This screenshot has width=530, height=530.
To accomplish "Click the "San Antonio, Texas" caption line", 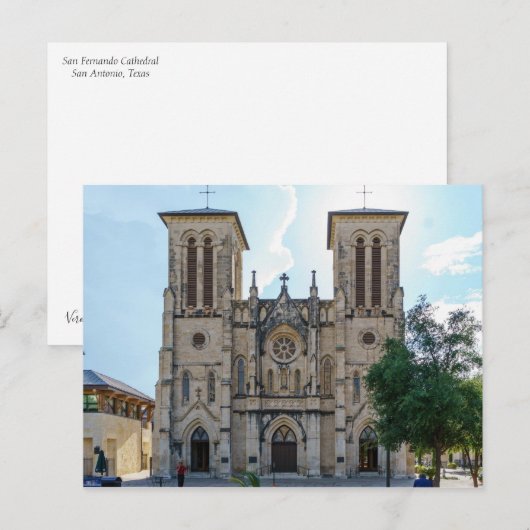I will tap(111, 73).
